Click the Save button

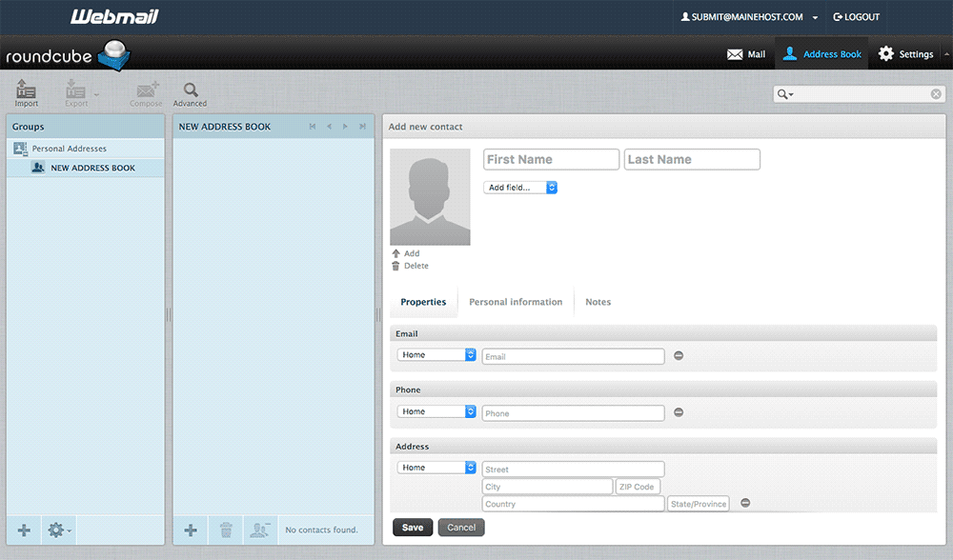pyautogui.click(x=413, y=528)
